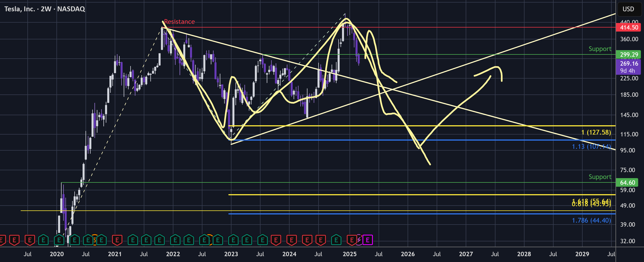The width and height of the screenshot is (644, 262).
Task: Click the red earnings marker at 2021
Action: (x=117, y=240)
